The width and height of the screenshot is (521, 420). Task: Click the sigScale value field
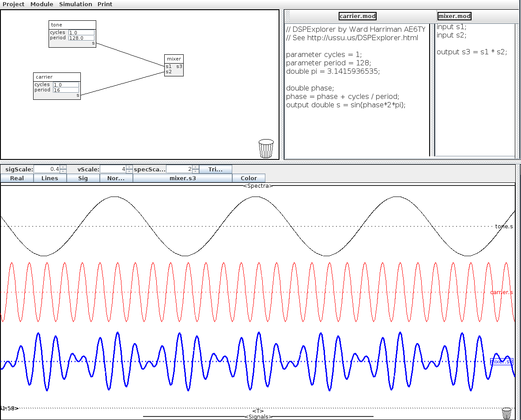click(x=47, y=169)
